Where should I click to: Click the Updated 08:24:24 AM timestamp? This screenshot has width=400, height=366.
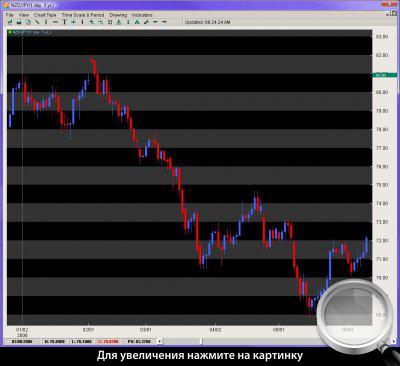(207, 22)
